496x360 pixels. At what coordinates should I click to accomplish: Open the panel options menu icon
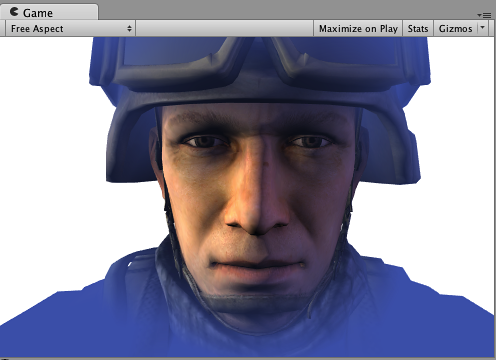(484, 15)
